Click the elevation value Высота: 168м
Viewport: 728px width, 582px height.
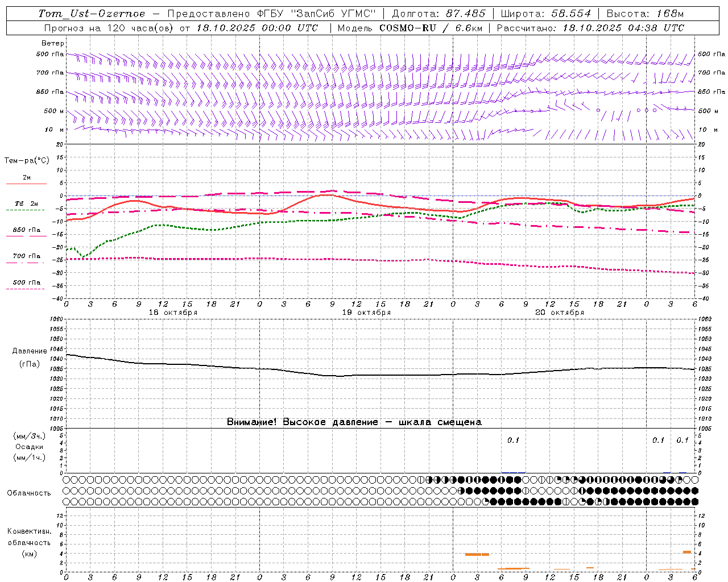tap(645, 14)
